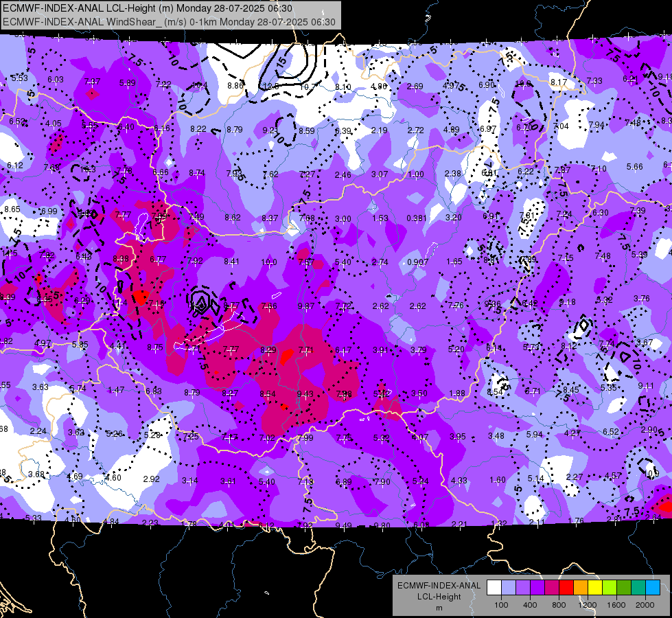Click the '9.21' wind shear value

pos(270,130)
